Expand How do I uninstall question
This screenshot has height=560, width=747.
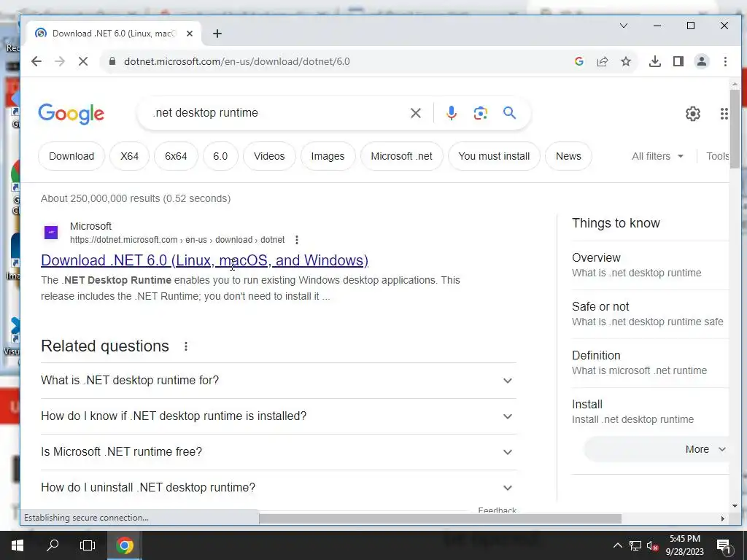pyautogui.click(x=278, y=488)
